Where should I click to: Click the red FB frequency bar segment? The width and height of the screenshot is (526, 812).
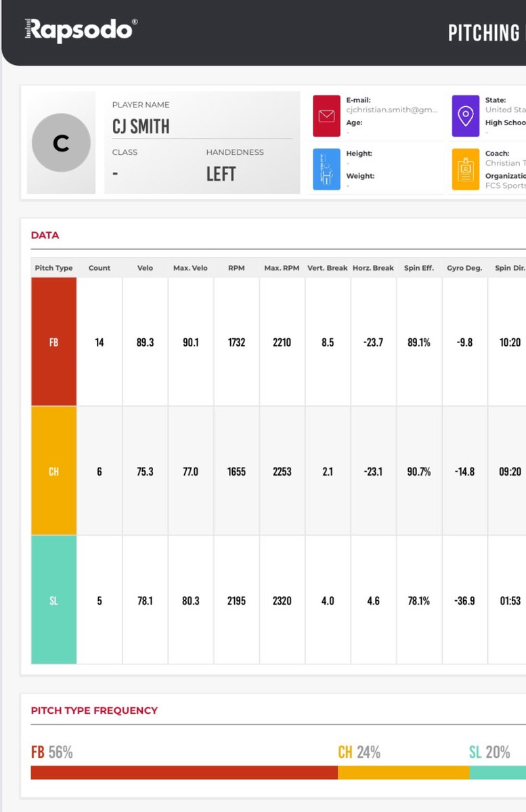click(184, 773)
